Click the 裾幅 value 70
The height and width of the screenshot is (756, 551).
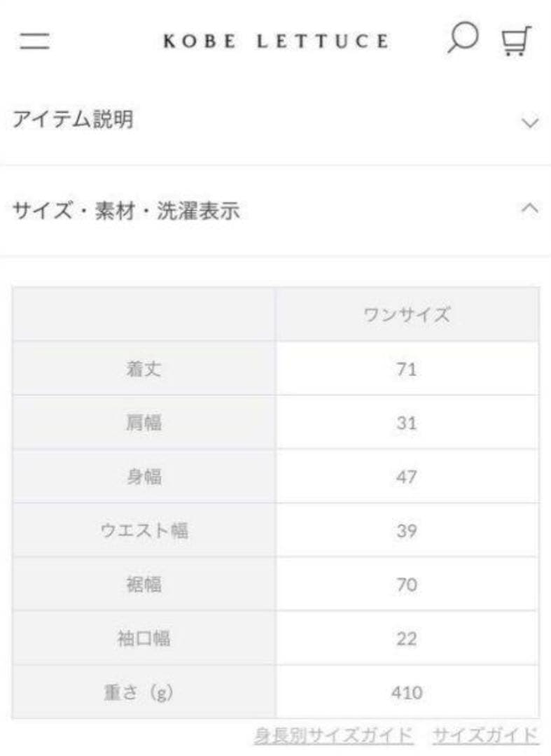407,584
